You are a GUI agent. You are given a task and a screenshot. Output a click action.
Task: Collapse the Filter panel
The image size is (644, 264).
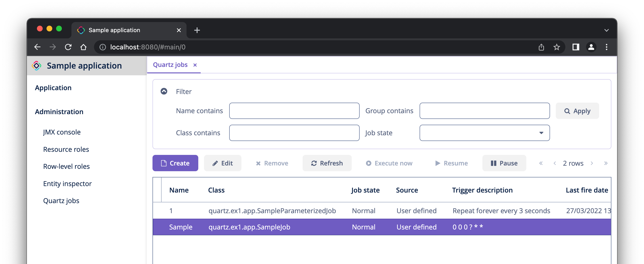coord(164,91)
